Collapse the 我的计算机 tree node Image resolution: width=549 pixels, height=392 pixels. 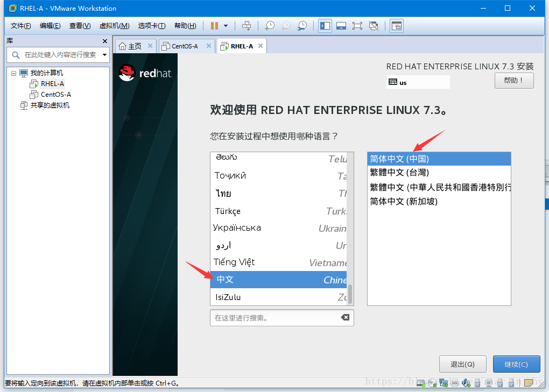(x=13, y=73)
